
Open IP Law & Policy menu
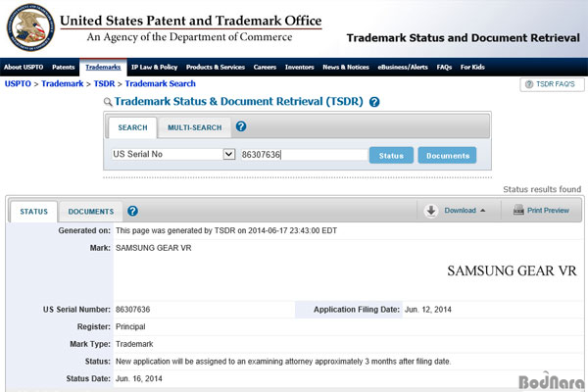[x=154, y=68]
